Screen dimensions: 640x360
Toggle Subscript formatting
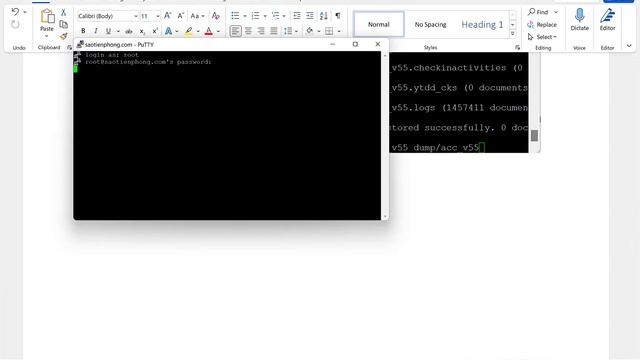(142, 31)
